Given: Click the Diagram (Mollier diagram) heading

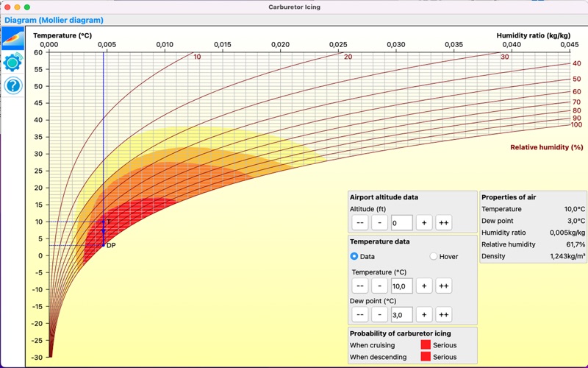Looking at the screenshot, I should coord(54,21).
